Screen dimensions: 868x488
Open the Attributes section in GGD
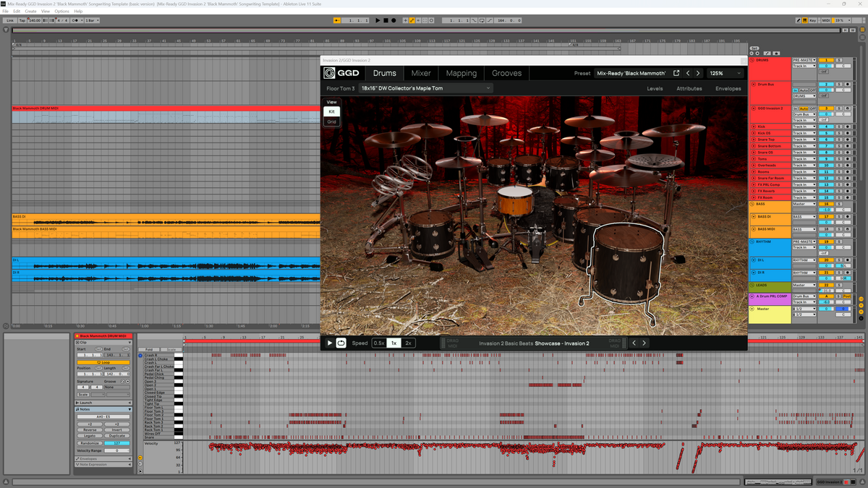click(689, 88)
